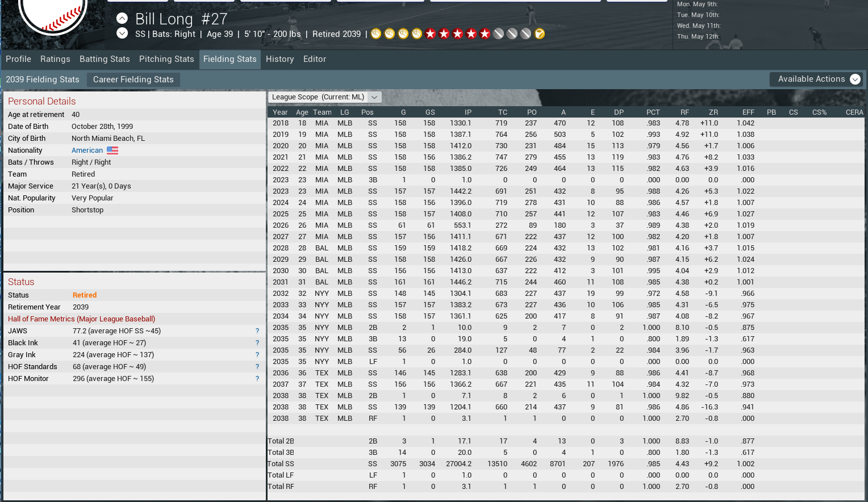
Task: Click the leftmost gold glove award icon
Action: (x=376, y=34)
